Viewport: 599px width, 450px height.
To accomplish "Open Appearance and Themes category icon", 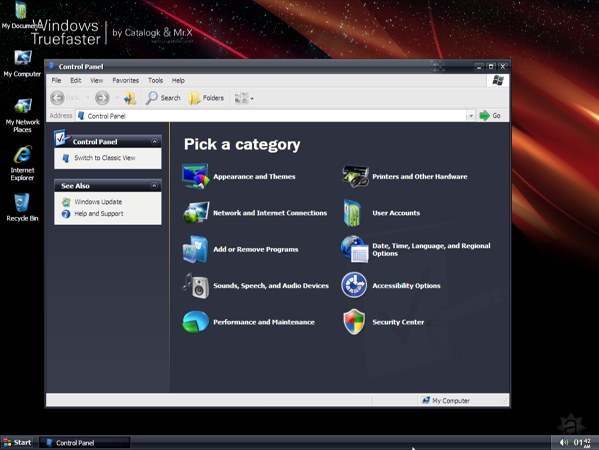I will 196,176.
